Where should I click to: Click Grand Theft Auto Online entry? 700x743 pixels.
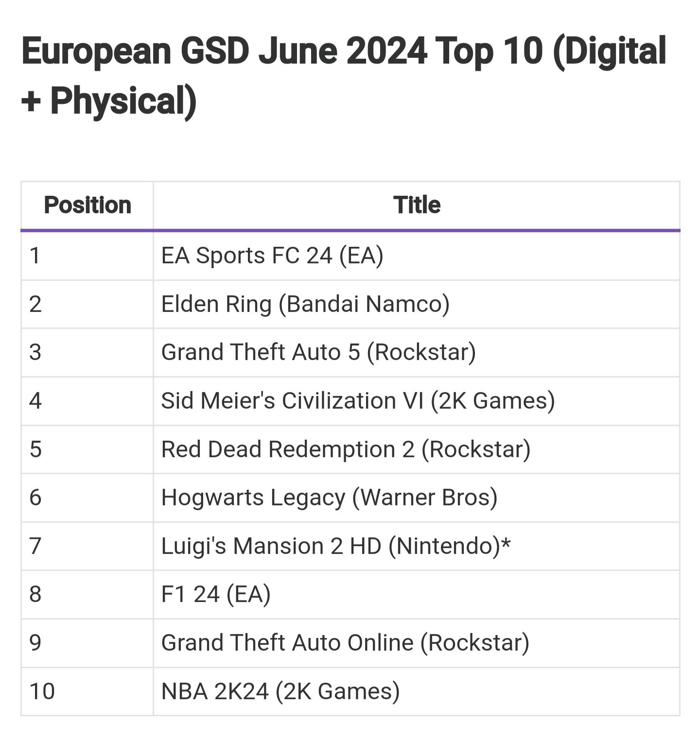(x=345, y=642)
